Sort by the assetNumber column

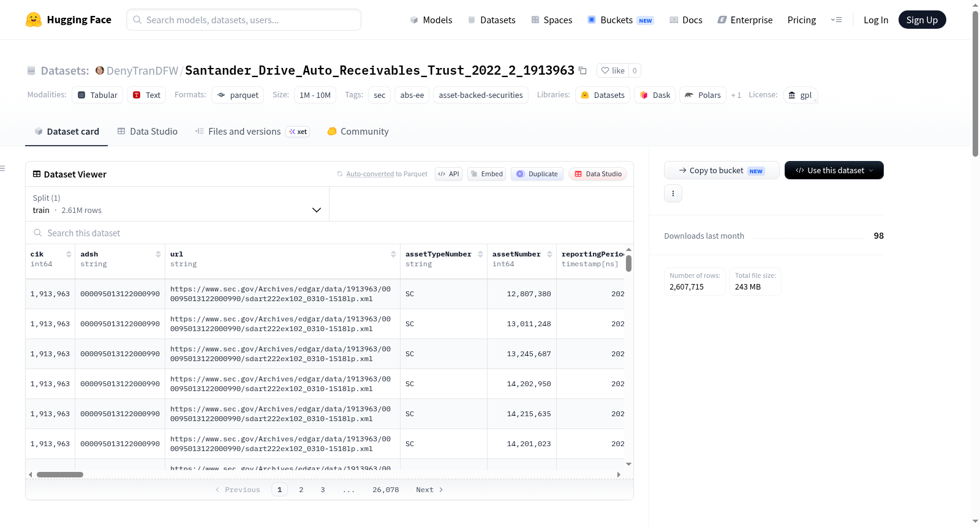(549, 254)
